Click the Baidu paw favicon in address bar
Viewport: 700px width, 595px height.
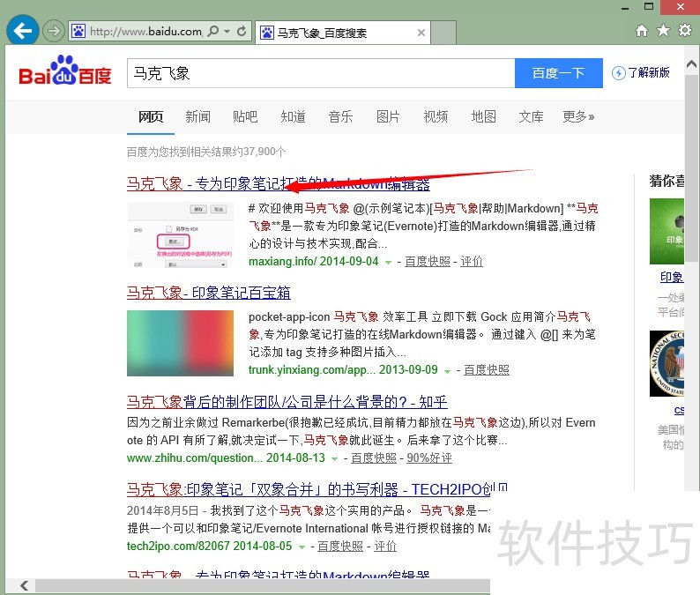[78, 31]
